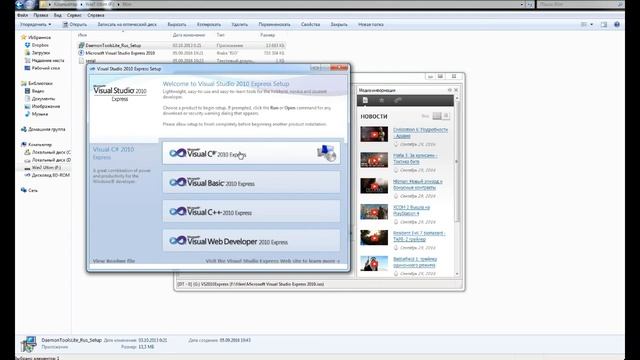
Task: Toggle the Explorer preview pane icon
Action: coord(604,24)
